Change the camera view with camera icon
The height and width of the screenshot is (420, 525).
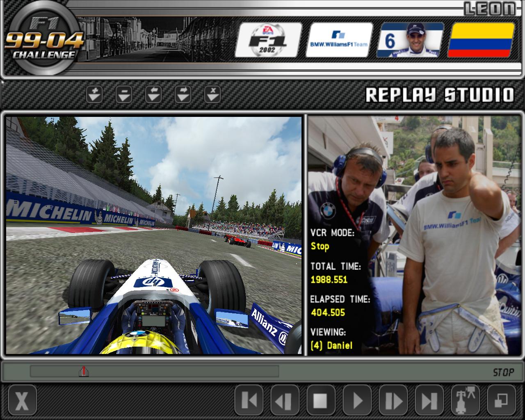pyautogui.click(x=466, y=400)
